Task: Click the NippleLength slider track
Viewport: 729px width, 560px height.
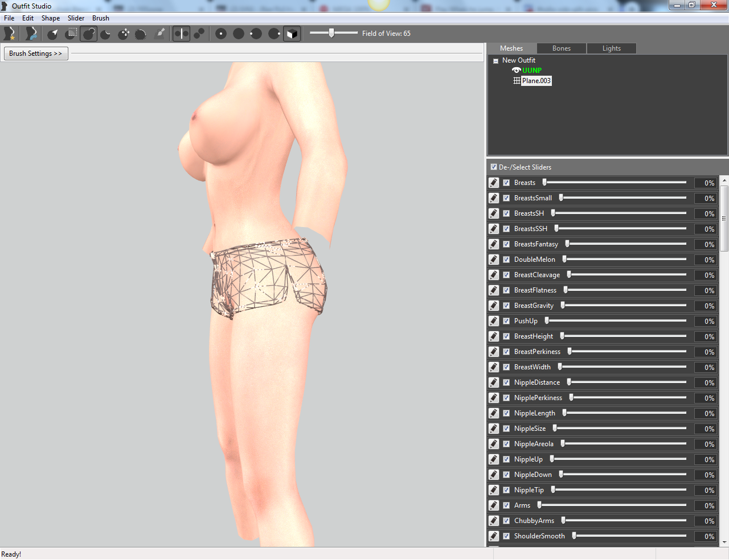Action: coord(624,413)
